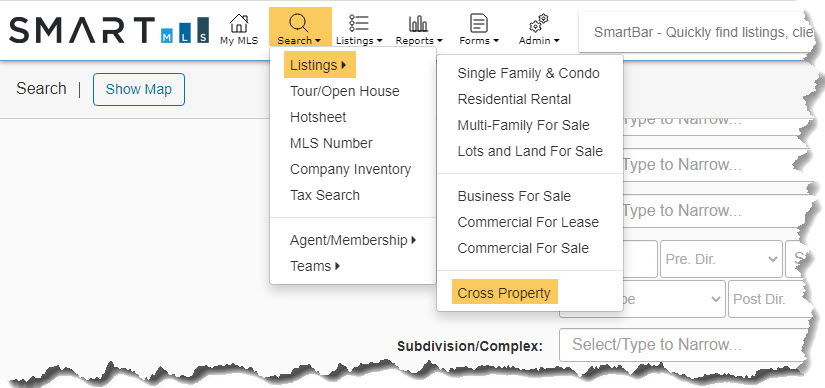This screenshot has width=825, height=388.
Task: Open the Listings list icon in toolbar
Action: (x=359, y=23)
